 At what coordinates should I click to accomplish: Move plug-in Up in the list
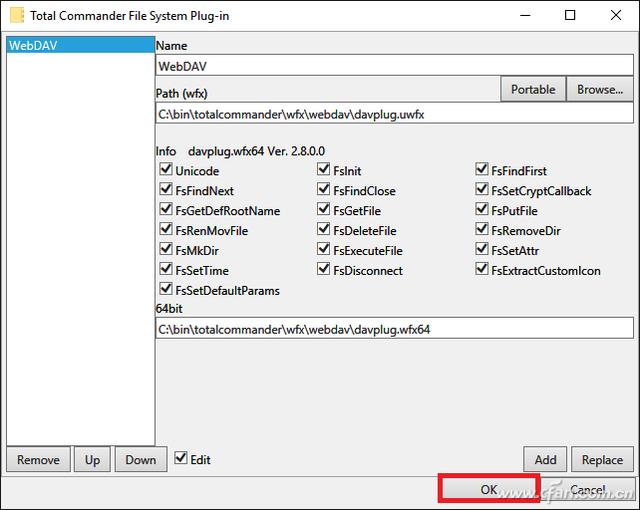pyautogui.click(x=92, y=459)
